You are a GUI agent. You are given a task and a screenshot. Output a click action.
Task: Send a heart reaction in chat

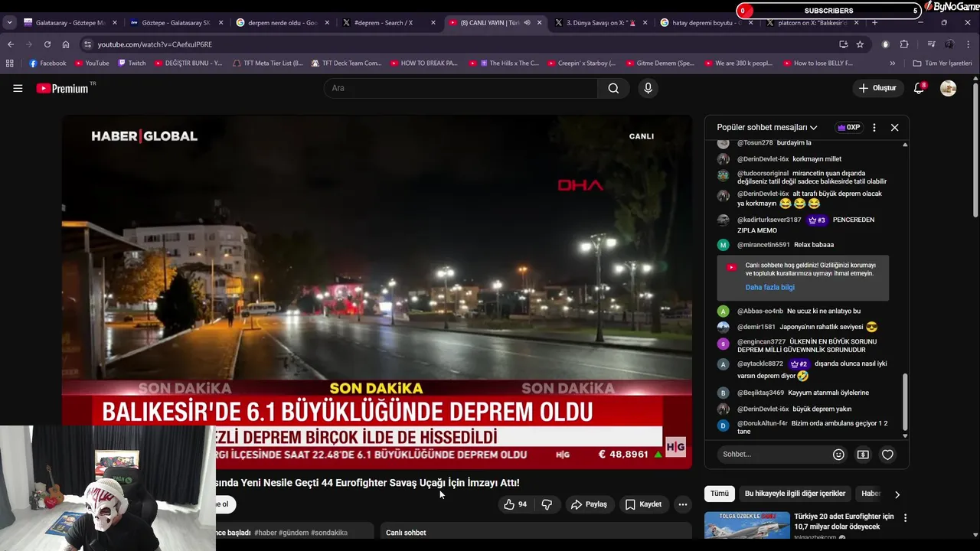887,455
